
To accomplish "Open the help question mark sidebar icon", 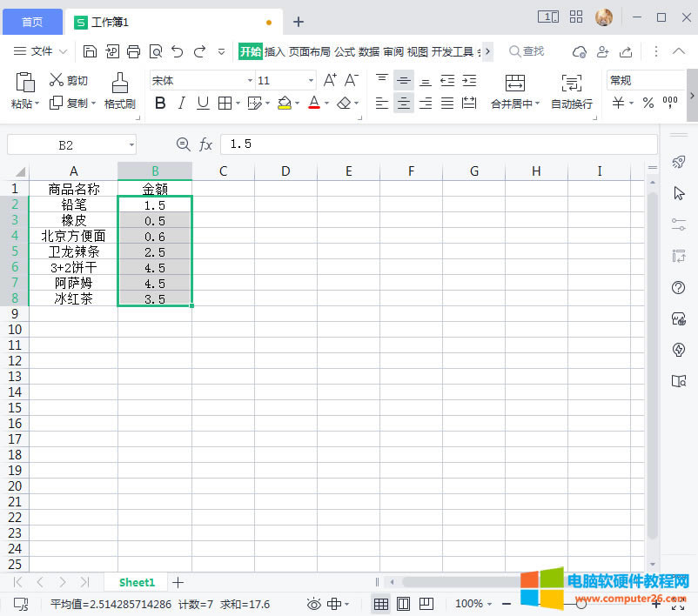I will click(679, 288).
